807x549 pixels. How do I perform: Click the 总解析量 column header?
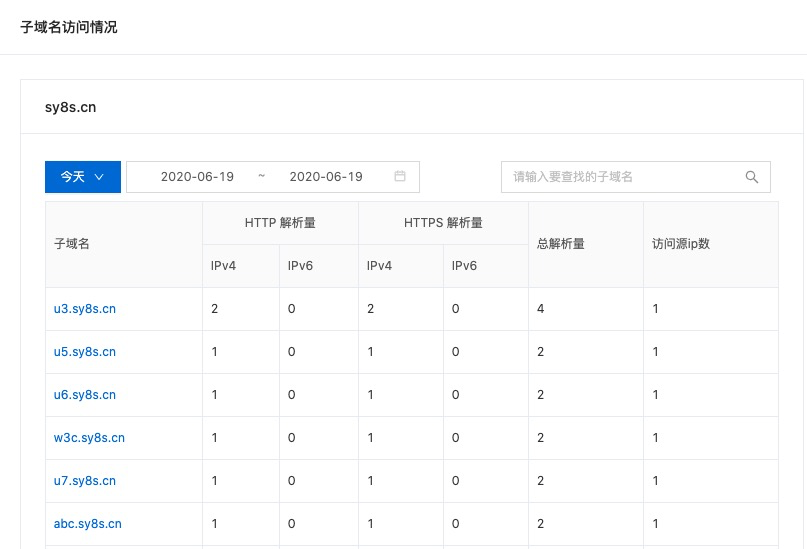[x=560, y=244]
